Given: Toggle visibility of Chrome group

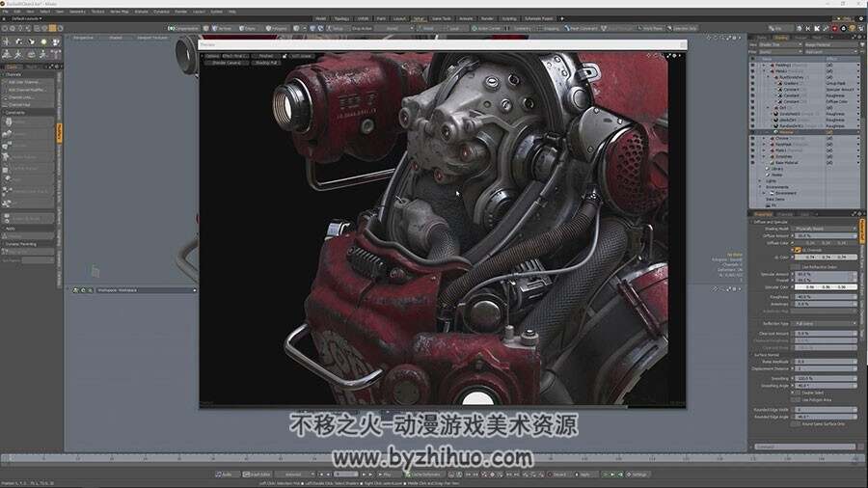Looking at the screenshot, I should point(752,138).
